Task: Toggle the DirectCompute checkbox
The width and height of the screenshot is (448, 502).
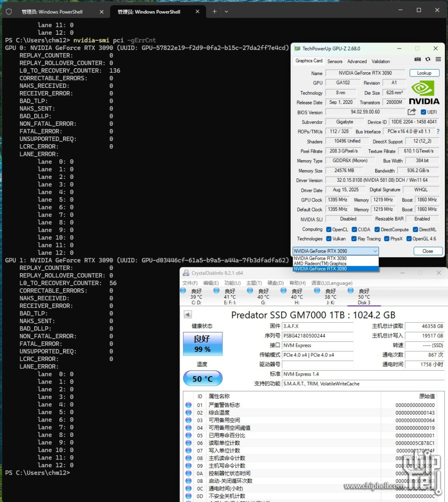Action: pyautogui.click(x=377, y=230)
